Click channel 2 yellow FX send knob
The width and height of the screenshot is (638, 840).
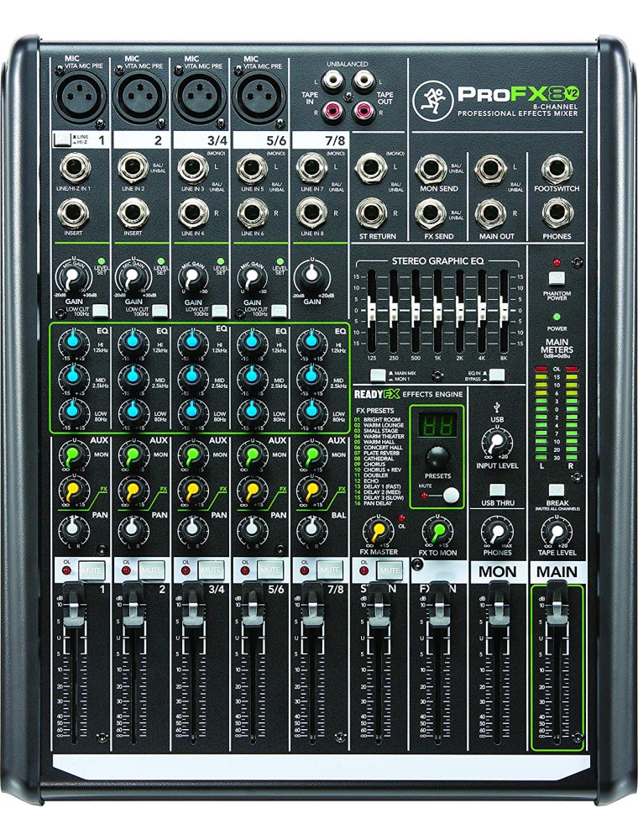tap(133, 489)
